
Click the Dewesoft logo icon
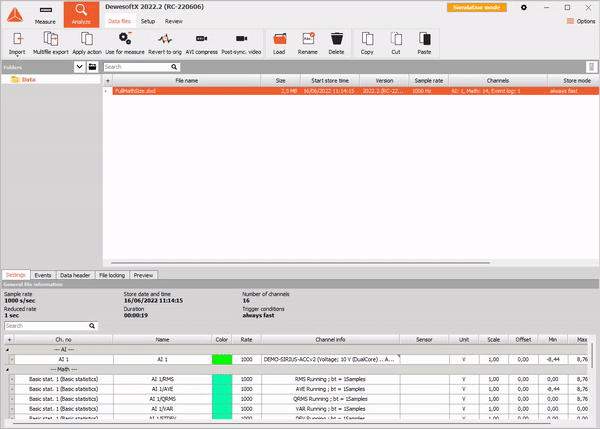coord(15,15)
